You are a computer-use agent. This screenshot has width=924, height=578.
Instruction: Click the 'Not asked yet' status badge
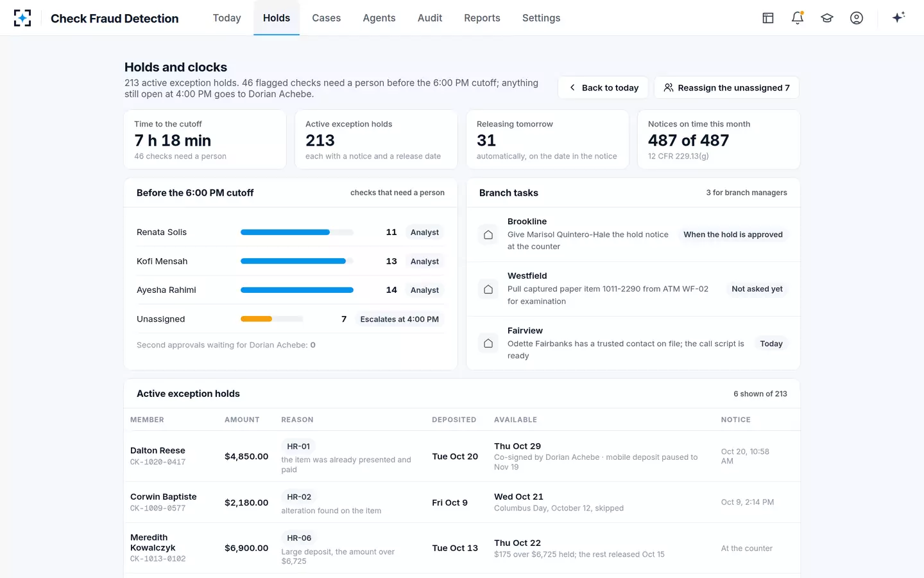point(757,289)
